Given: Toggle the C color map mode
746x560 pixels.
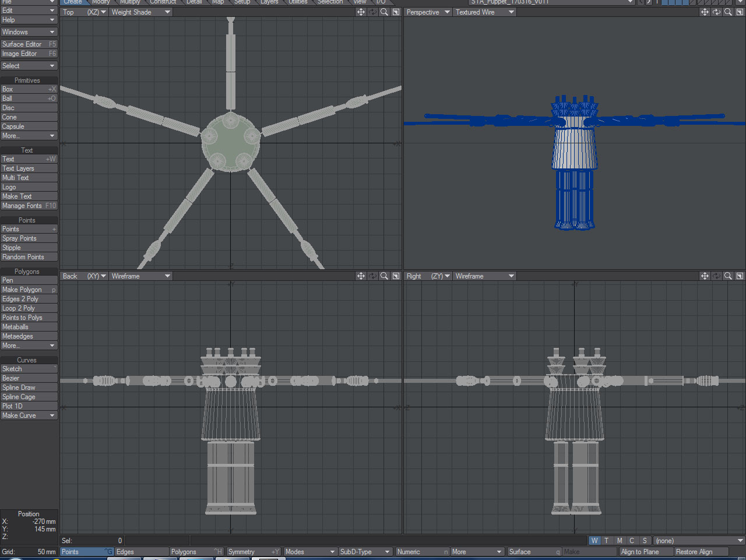Looking at the screenshot, I should (x=632, y=540).
